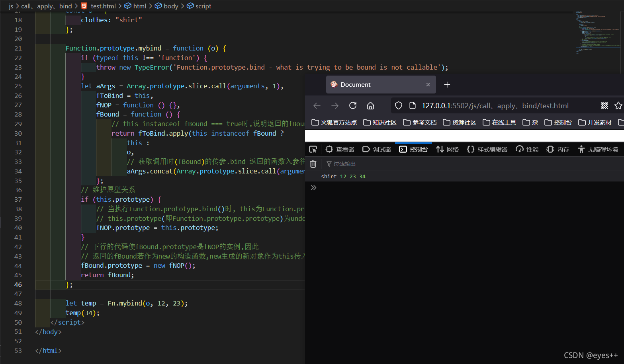Reload the page in Firefox
624x364 pixels.
pyautogui.click(x=353, y=105)
